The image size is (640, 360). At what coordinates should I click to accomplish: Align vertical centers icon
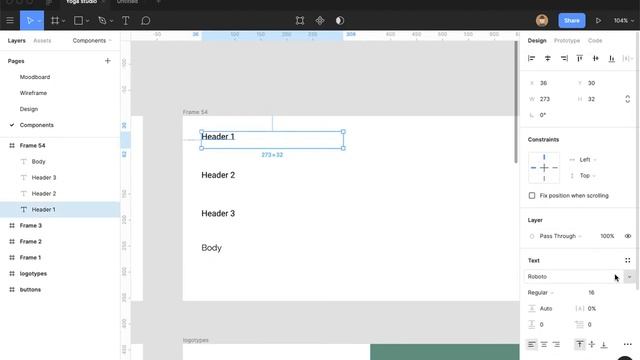(x=596, y=58)
